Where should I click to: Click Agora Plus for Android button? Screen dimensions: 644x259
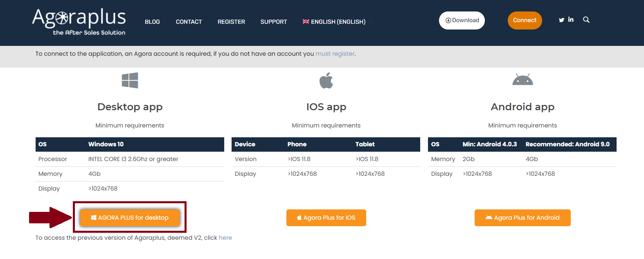pos(522,218)
